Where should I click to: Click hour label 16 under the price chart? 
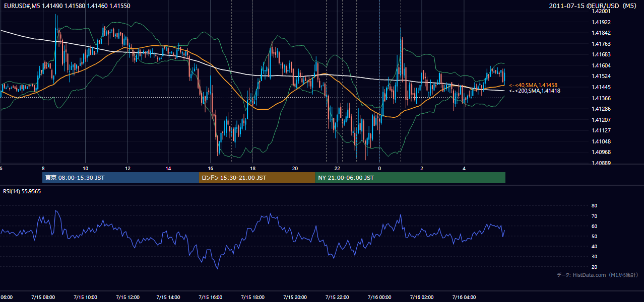(x=211, y=168)
